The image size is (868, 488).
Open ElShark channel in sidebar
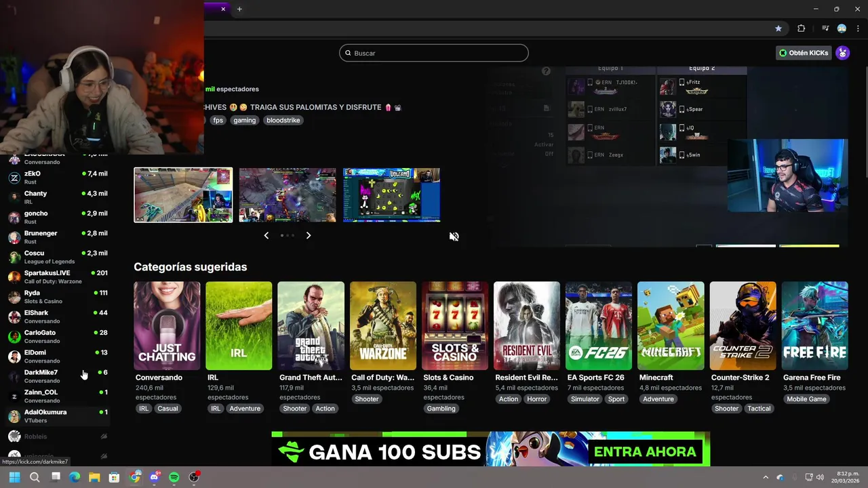[58, 317]
